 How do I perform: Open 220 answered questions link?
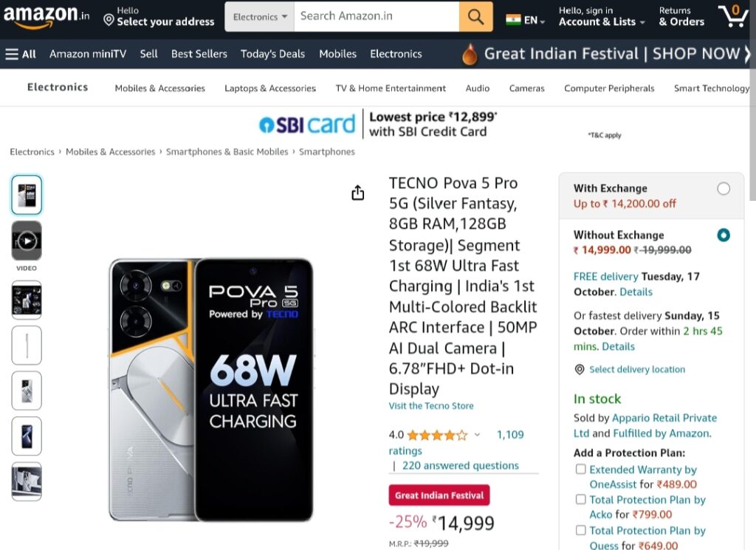(x=461, y=466)
